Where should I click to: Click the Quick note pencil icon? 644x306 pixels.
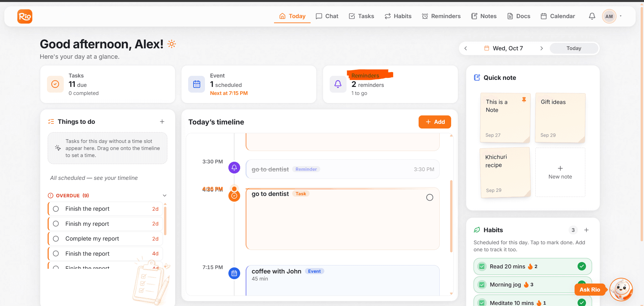tap(477, 78)
